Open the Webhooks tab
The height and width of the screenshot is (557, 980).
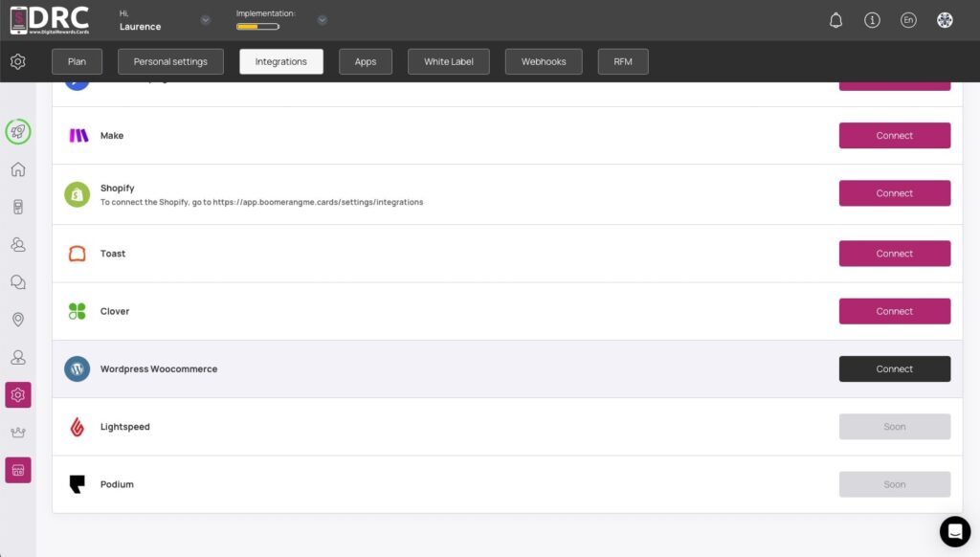coord(544,61)
